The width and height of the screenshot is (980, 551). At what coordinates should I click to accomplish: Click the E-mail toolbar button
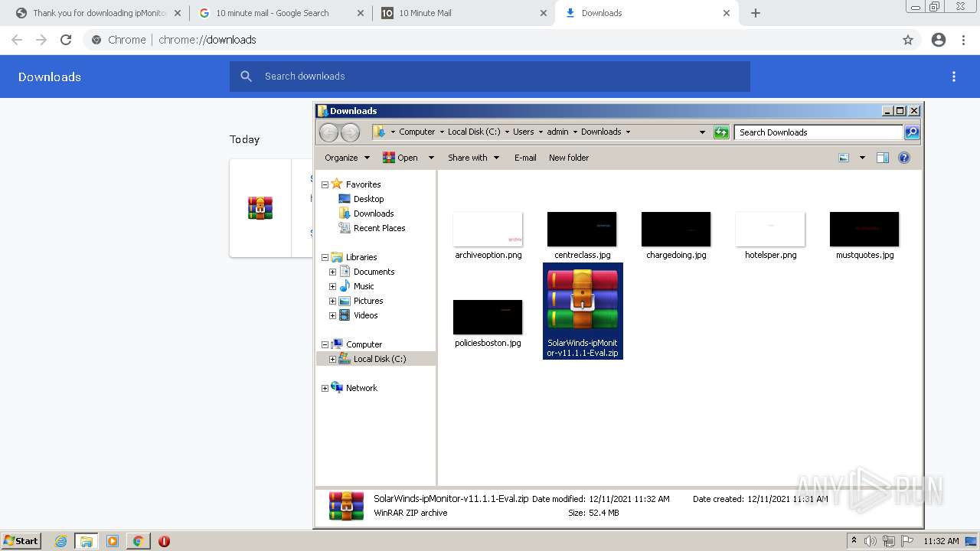click(x=525, y=158)
